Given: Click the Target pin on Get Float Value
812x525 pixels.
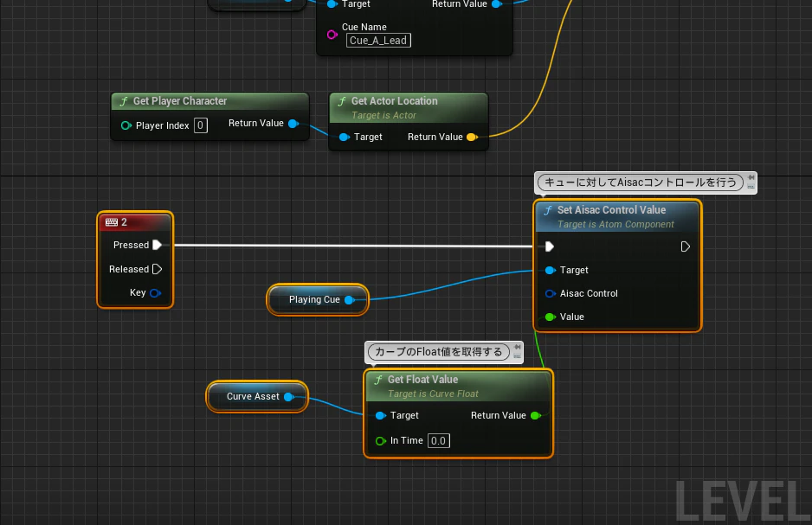Looking at the screenshot, I should (381, 416).
